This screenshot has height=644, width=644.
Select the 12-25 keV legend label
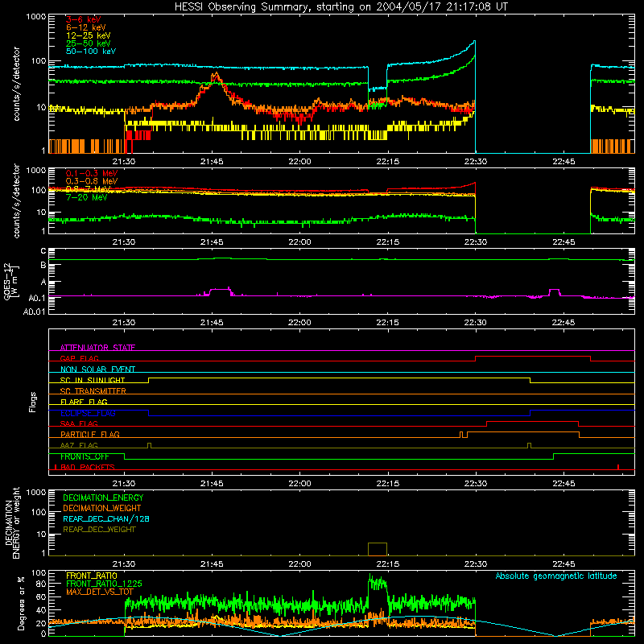pyautogui.click(x=88, y=35)
